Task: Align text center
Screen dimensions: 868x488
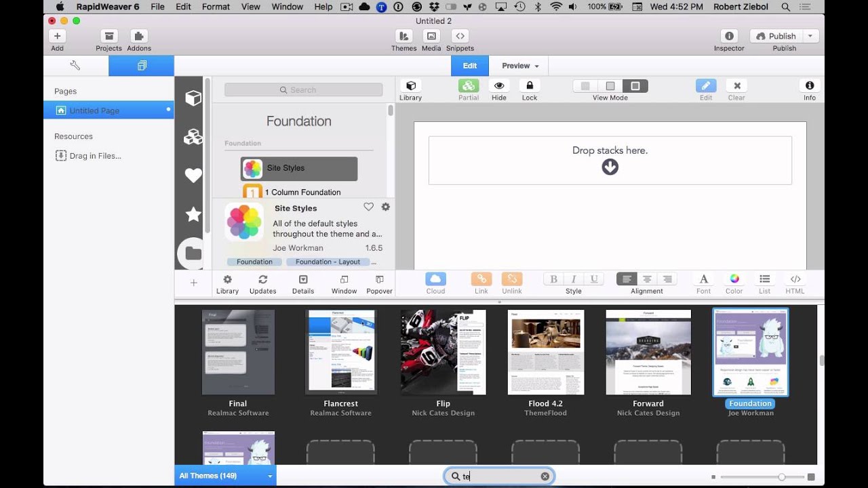Action: pyautogui.click(x=647, y=279)
